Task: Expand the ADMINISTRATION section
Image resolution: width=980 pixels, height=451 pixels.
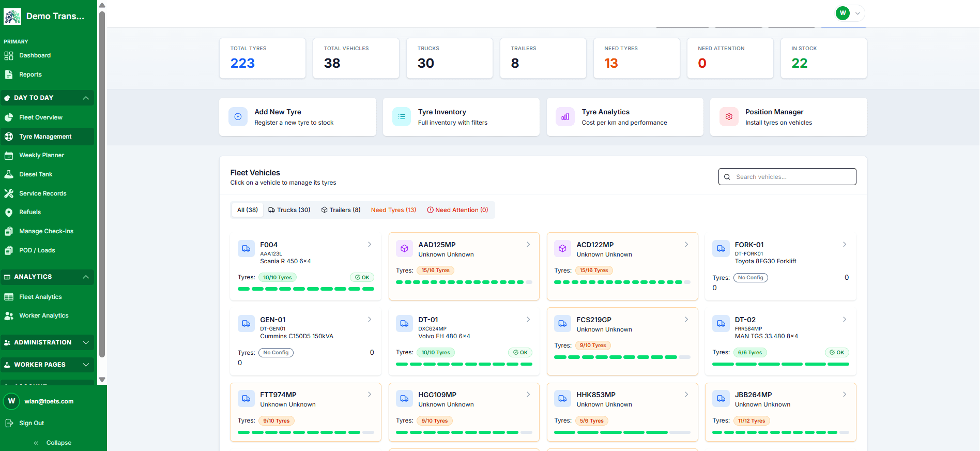Action: (48, 342)
